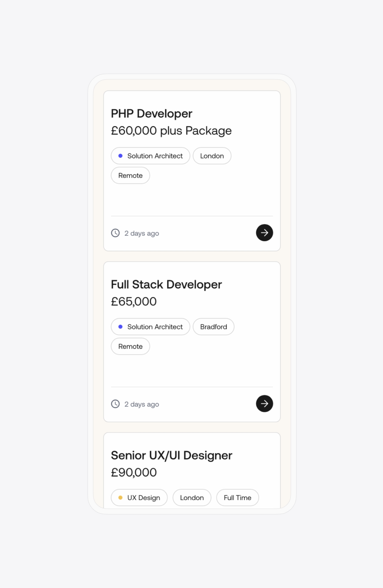Open the UX Design category tag
The height and width of the screenshot is (588, 383).
[x=139, y=498]
